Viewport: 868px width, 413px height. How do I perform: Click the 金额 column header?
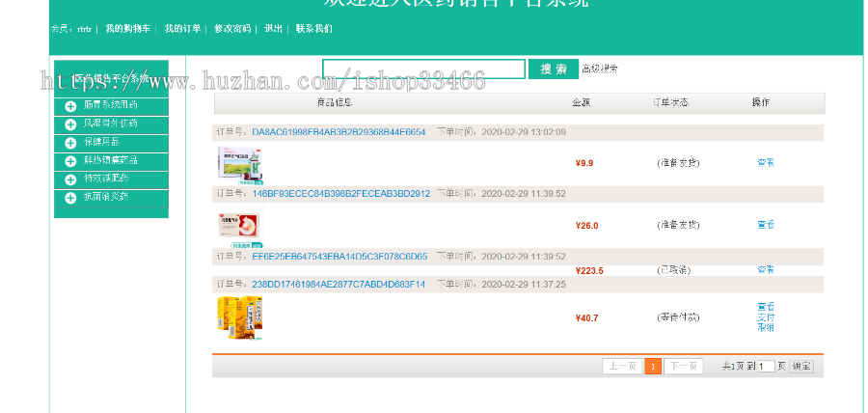(582, 102)
